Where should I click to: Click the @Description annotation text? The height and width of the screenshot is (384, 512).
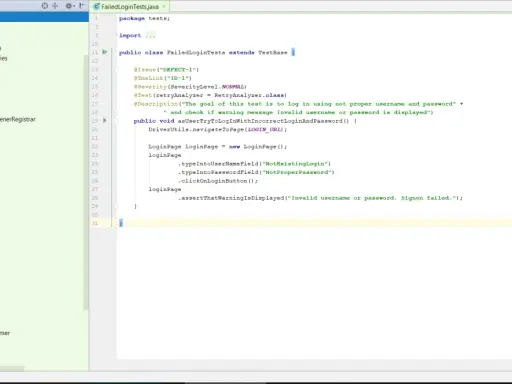coord(298,104)
